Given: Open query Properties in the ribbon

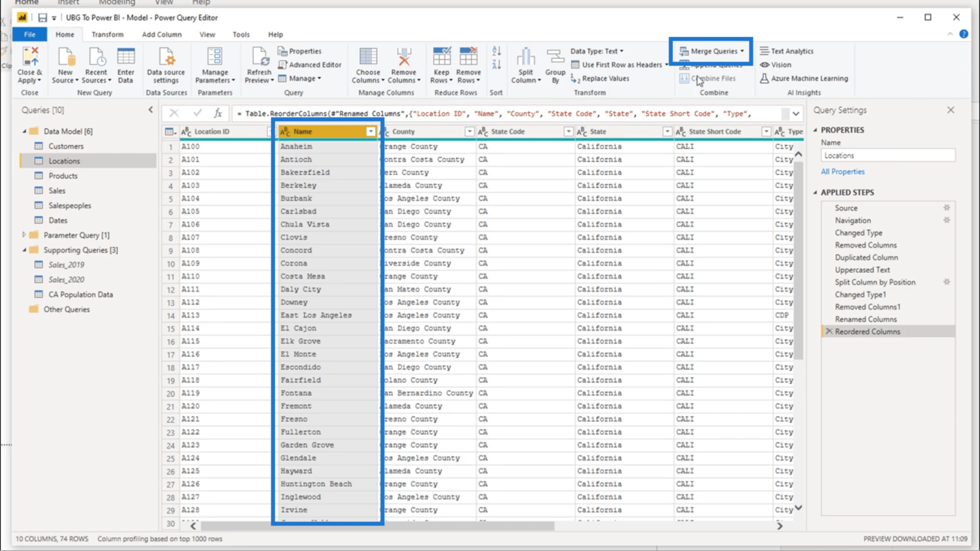Looking at the screenshot, I should [300, 51].
